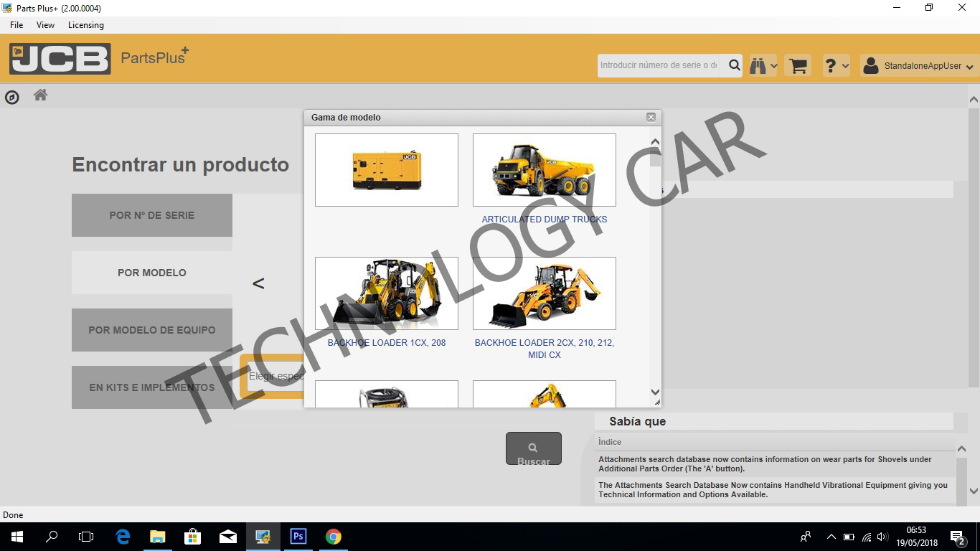Grab the model dialog resize grip corner

click(656, 403)
